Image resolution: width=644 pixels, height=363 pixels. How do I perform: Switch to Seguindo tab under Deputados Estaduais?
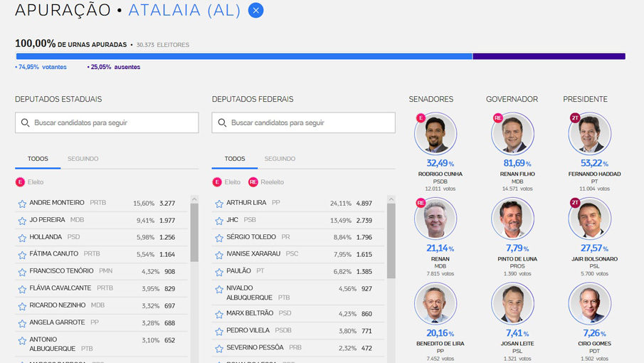coord(83,159)
